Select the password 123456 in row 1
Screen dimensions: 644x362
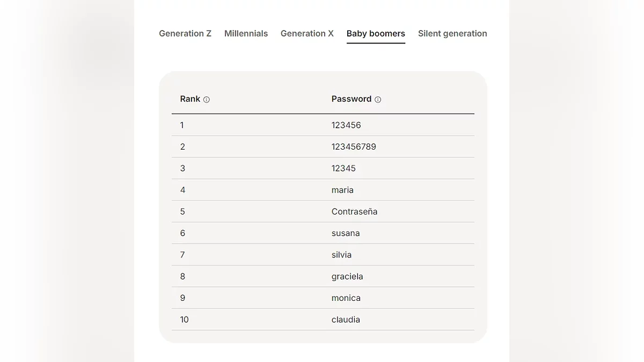click(346, 125)
